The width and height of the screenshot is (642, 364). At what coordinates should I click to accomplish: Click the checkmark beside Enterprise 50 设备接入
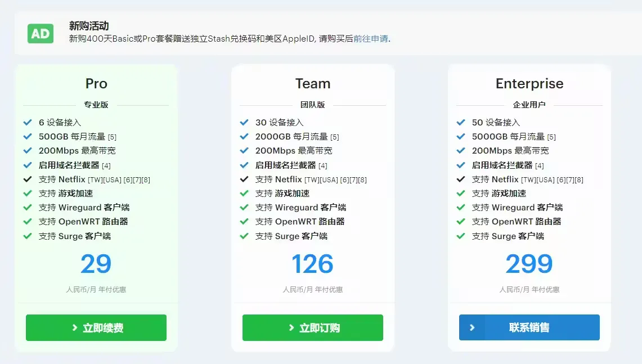(461, 122)
